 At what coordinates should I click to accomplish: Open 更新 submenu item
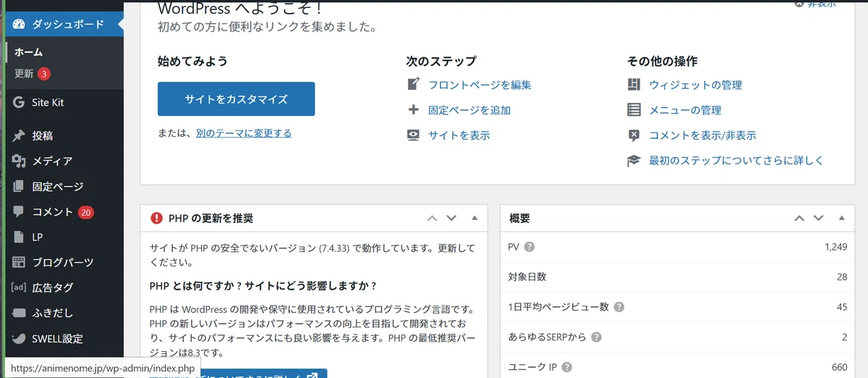(24, 74)
